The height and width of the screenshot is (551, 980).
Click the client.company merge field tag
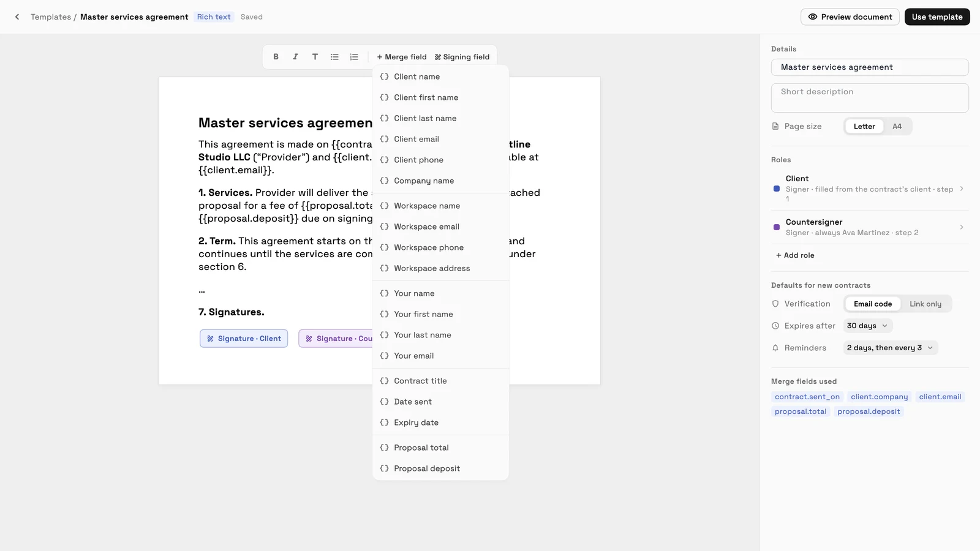pos(879,397)
